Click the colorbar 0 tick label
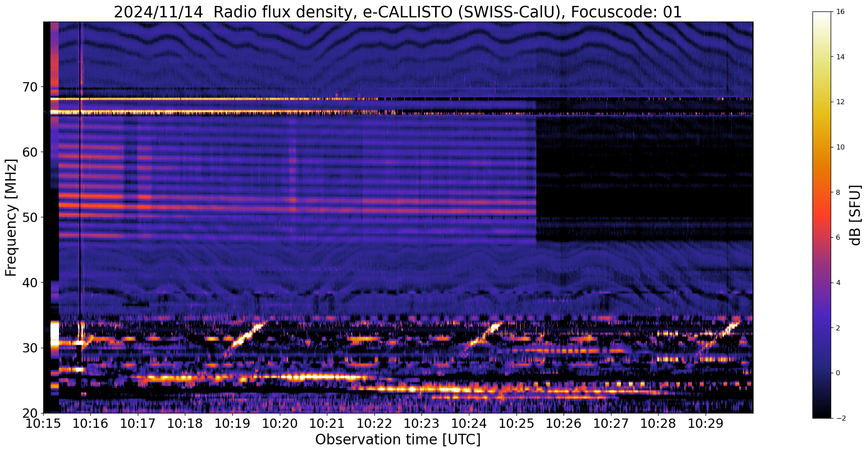The height and width of the screenshot is (452, 868). pyautogui.click(x=837, y=373)
